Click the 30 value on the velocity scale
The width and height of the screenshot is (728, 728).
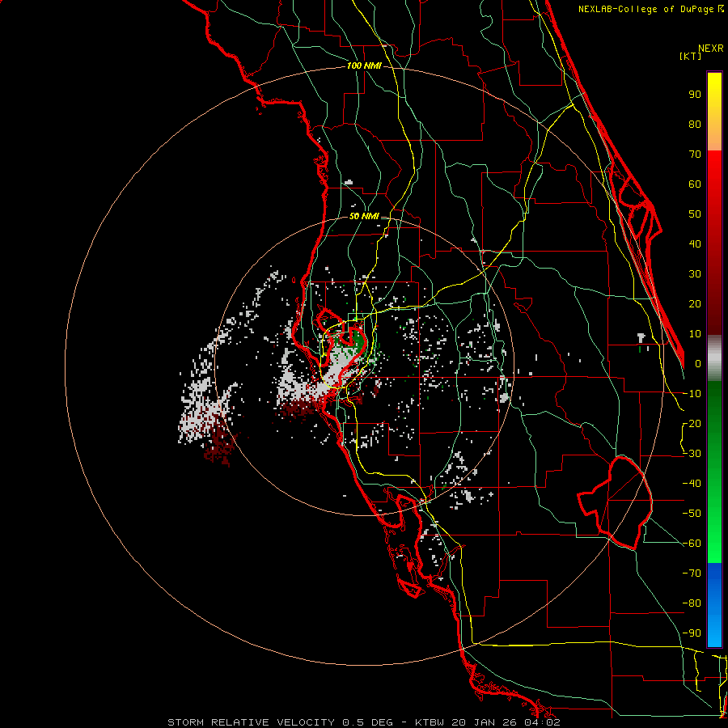(x=695, y=274)
